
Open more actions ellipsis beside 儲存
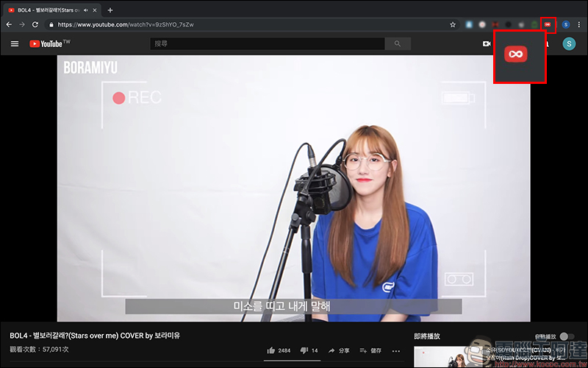coord(396,351)
